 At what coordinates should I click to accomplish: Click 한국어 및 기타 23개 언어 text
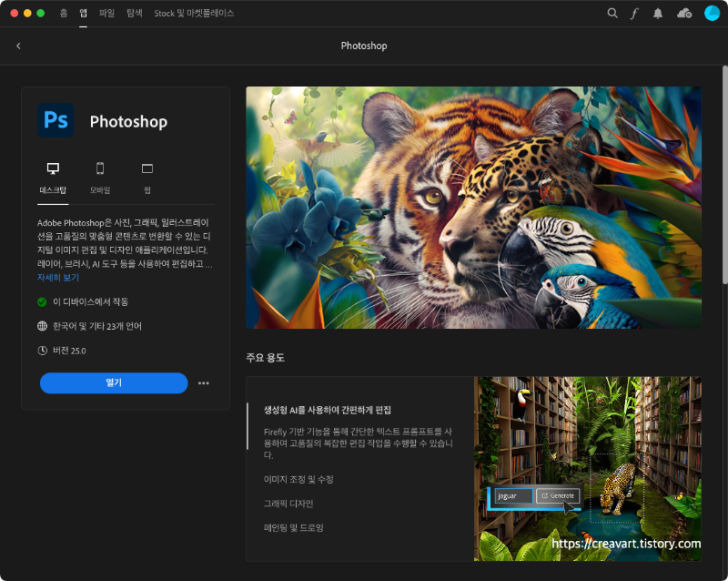tap(97, 326)
